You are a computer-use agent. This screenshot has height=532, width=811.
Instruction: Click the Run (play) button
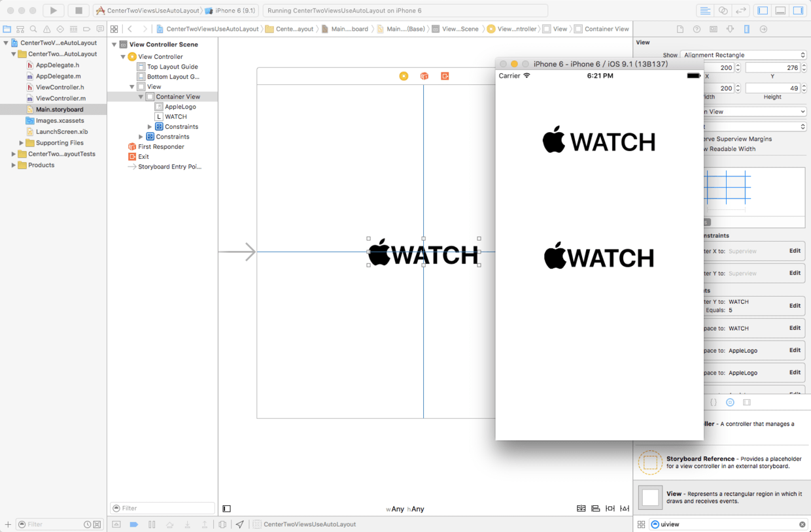tap(54, 10)
